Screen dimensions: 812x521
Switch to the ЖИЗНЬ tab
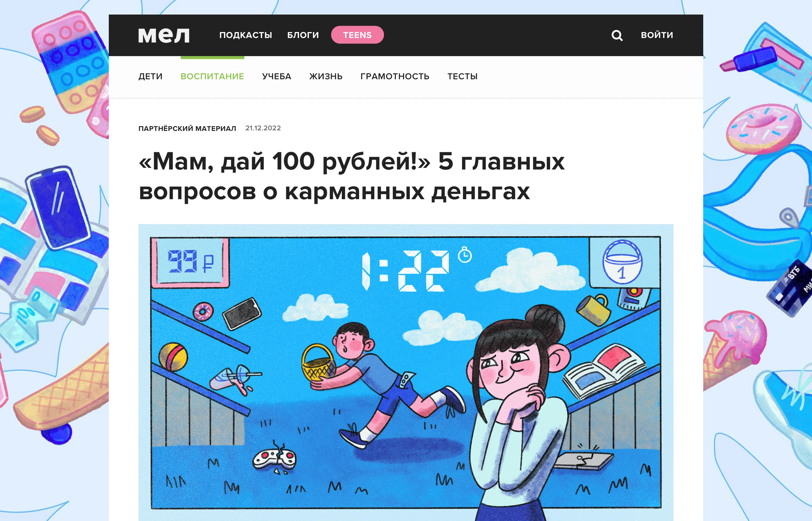326,77
